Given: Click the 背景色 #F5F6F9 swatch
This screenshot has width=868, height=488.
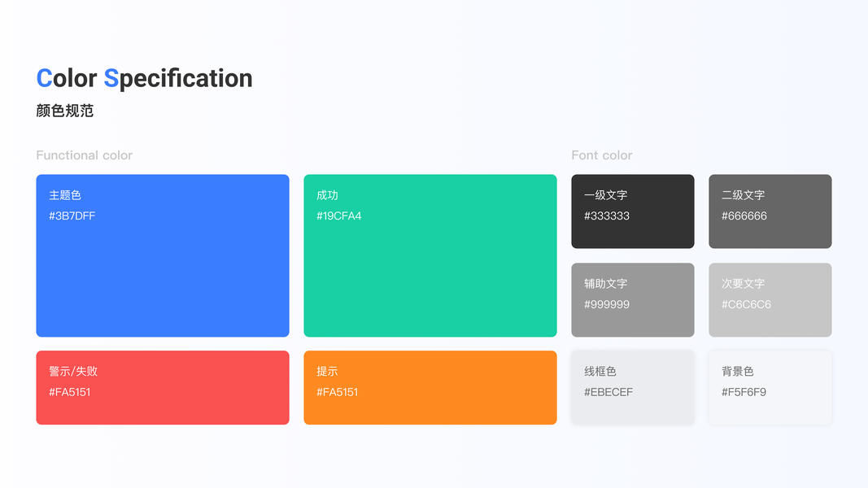Looking at the screenshot, I should pos(770,388).
